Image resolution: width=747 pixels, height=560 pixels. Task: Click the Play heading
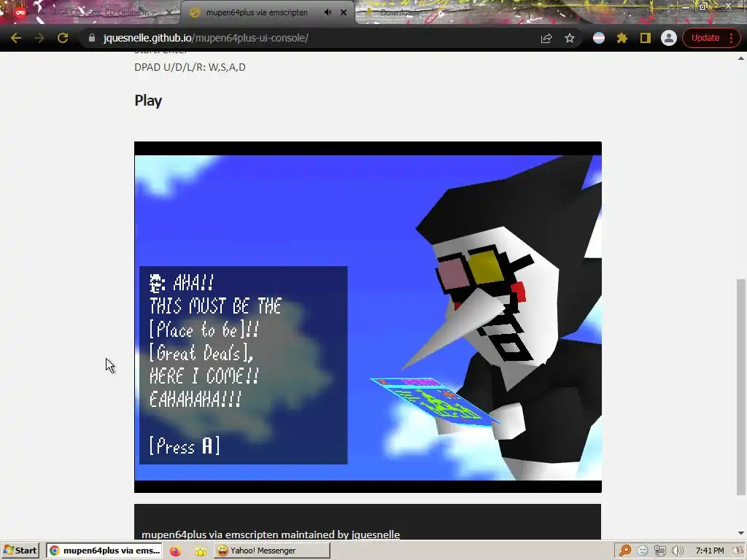click(148, 101)
